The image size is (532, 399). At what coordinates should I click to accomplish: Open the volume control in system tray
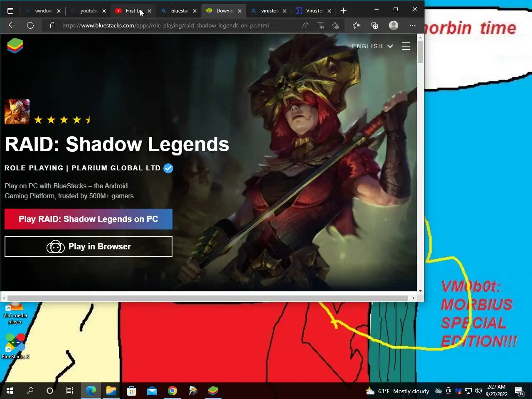(478, 391)
